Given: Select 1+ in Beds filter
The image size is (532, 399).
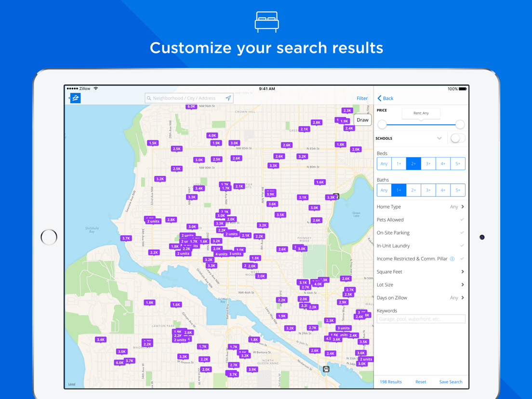Looking at the screenshot, I should tap(399, 163).
